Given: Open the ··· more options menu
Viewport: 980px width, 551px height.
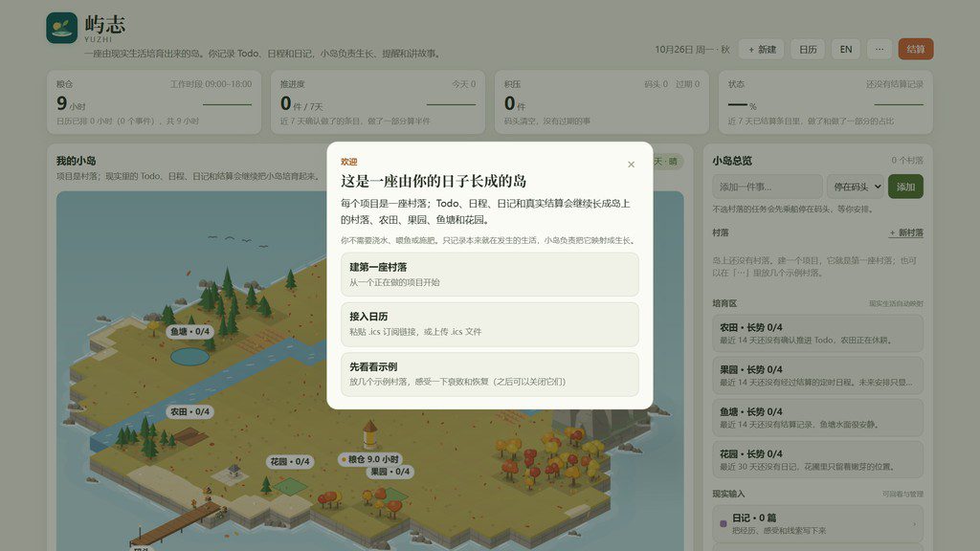Looking at the screenshot, I should [880, 50].
